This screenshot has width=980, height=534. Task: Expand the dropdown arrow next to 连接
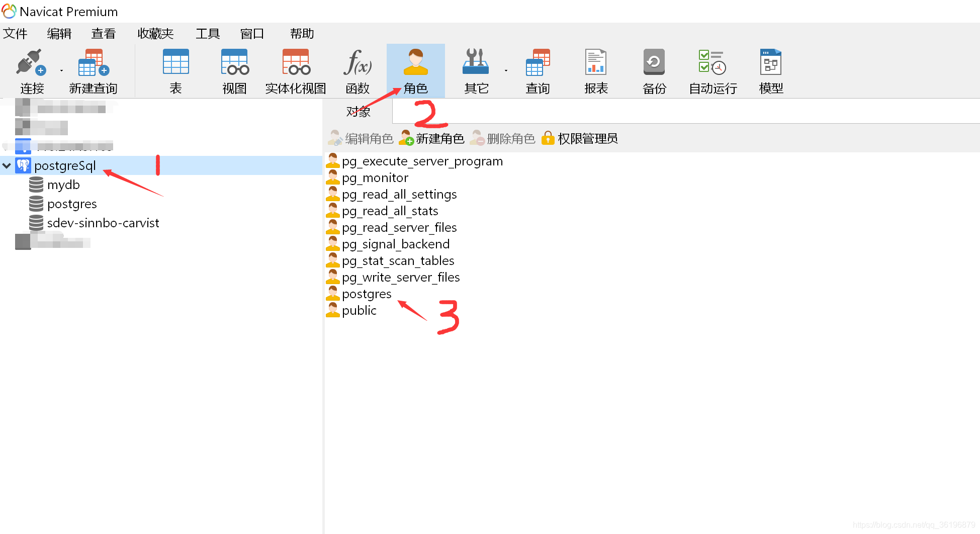[61, 71]
